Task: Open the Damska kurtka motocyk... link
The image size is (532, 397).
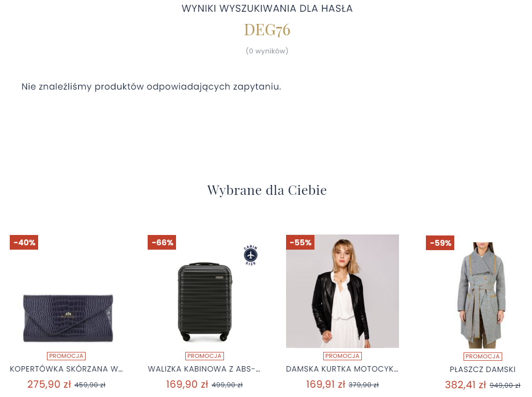Action: coord(342,369)
